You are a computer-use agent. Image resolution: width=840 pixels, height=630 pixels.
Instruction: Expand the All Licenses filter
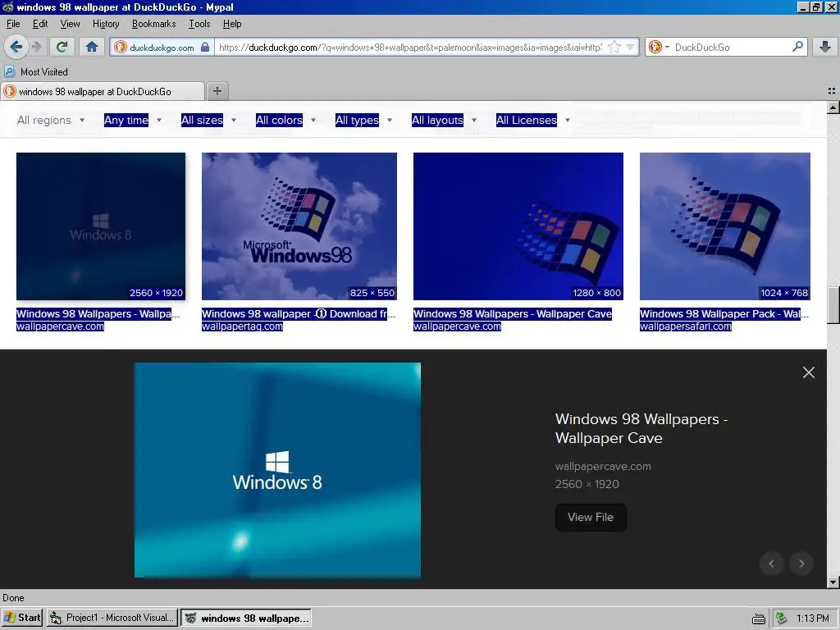tap(532, 120)
